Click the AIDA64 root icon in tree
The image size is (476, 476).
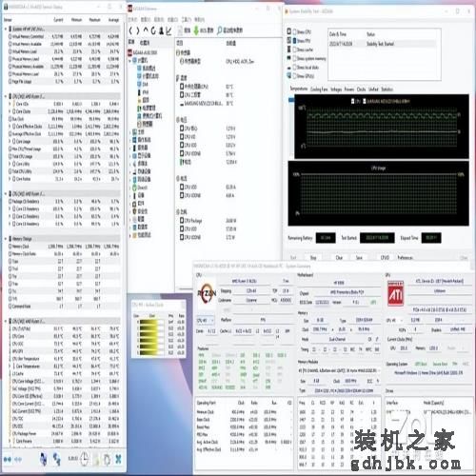tap(130, 52)
